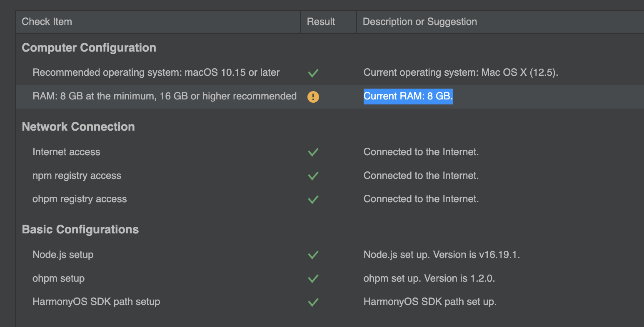Click the Result column header
644x327 pixels.
pos(321,22)
